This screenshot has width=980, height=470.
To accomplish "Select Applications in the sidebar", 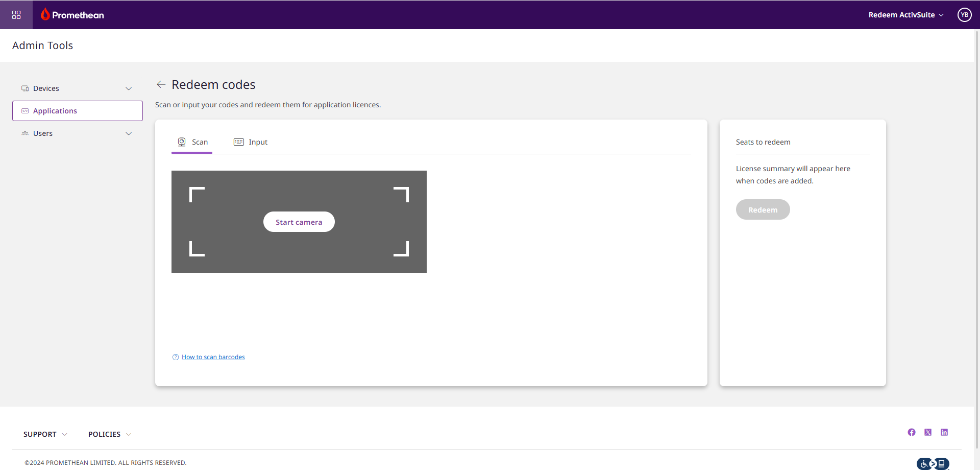I will point(78,111).
